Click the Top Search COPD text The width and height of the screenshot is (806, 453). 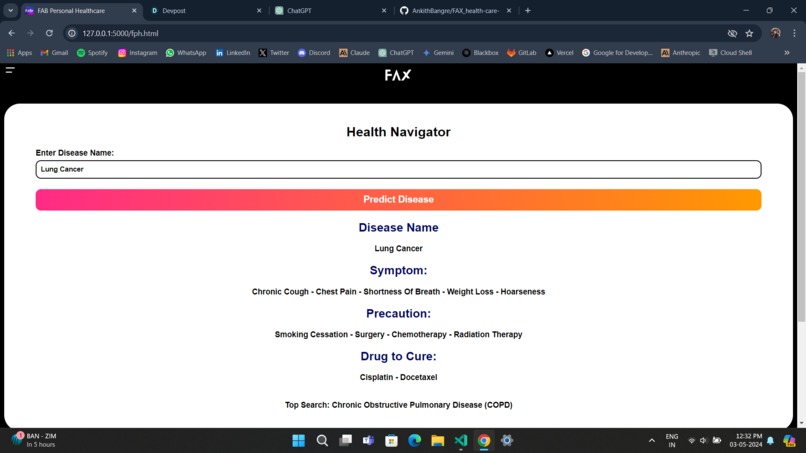click(398, 405)
